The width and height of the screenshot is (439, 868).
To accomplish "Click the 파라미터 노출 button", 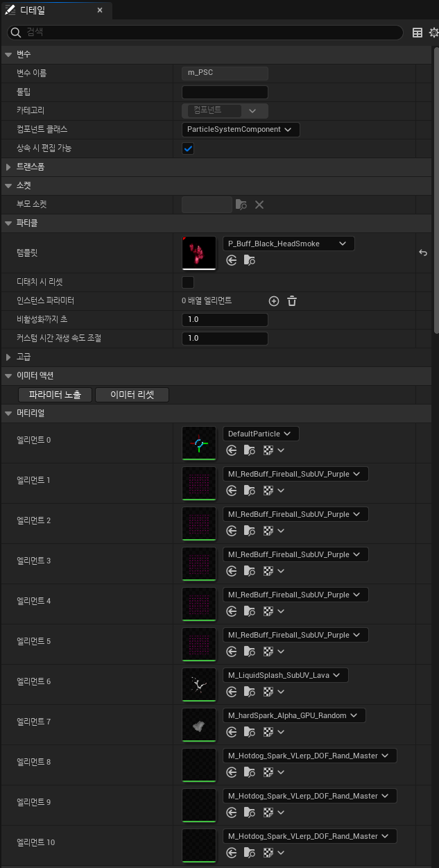I will click(x=55, y=395).
